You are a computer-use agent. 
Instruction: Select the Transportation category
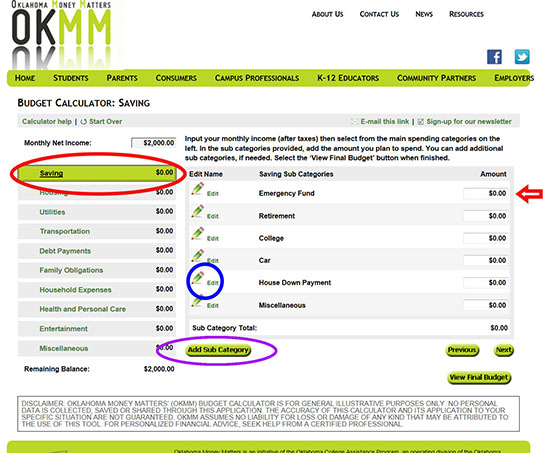(x=97, y=231)
